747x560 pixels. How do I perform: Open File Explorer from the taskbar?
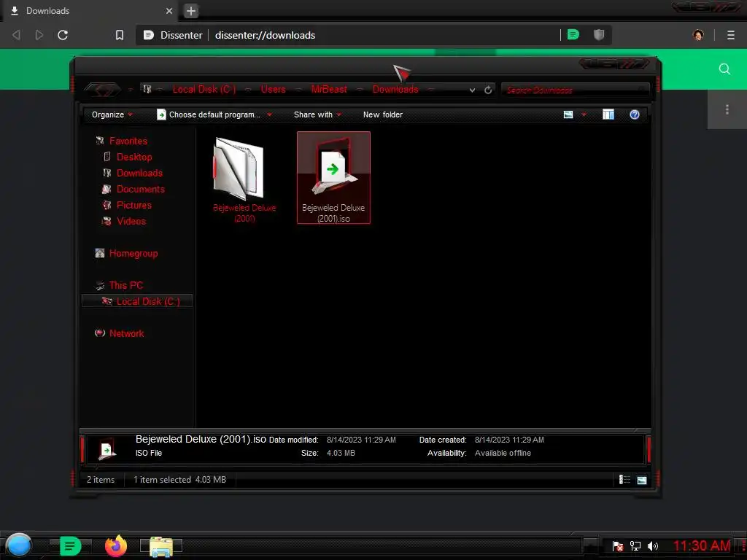[x=161, y=547]
